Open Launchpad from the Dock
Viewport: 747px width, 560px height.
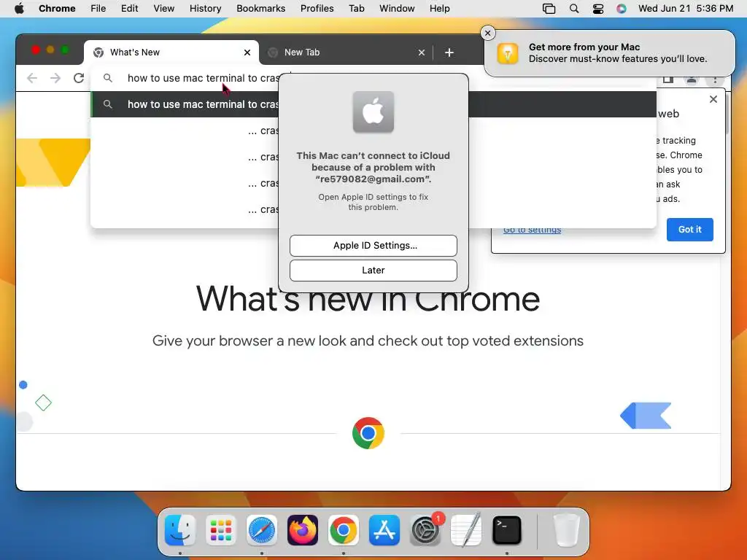coord(221,529)
